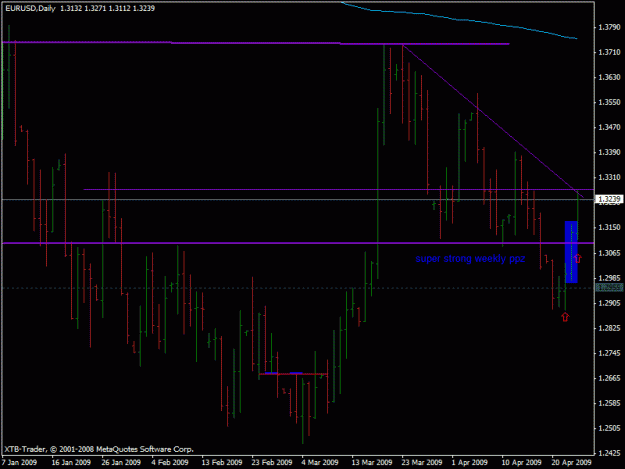Select the thin purple horizontal line near 1.3270
Screen dimensions: 625x469
click(339, 189)
